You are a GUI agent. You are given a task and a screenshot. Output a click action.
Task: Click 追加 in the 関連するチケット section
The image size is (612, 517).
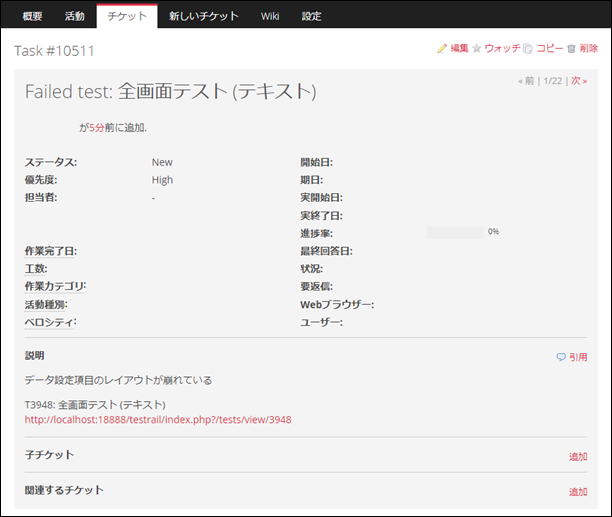click(x=577, y=491)
